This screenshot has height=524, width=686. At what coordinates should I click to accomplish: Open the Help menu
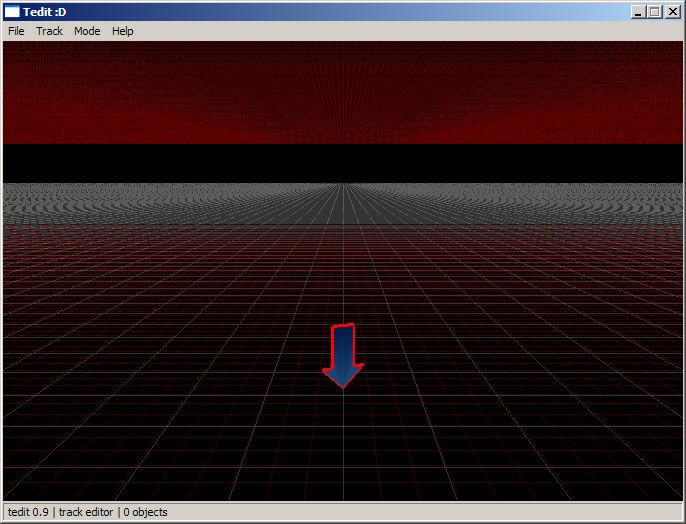[x=122, y=31]
